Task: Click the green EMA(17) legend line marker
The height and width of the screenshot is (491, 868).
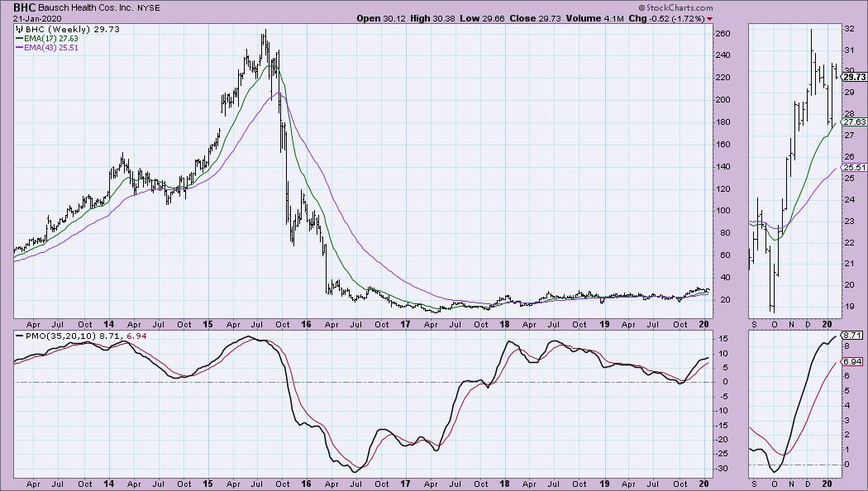Action: 19,39
